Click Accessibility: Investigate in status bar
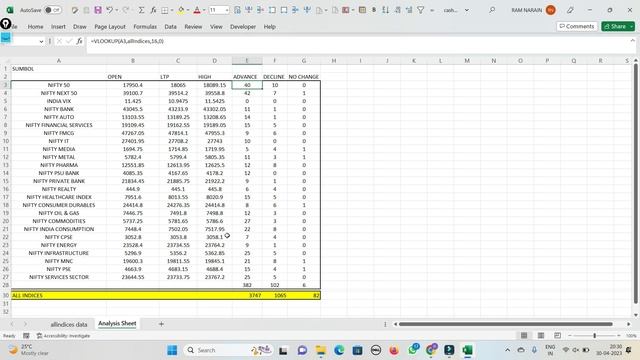 pos(63,336)
